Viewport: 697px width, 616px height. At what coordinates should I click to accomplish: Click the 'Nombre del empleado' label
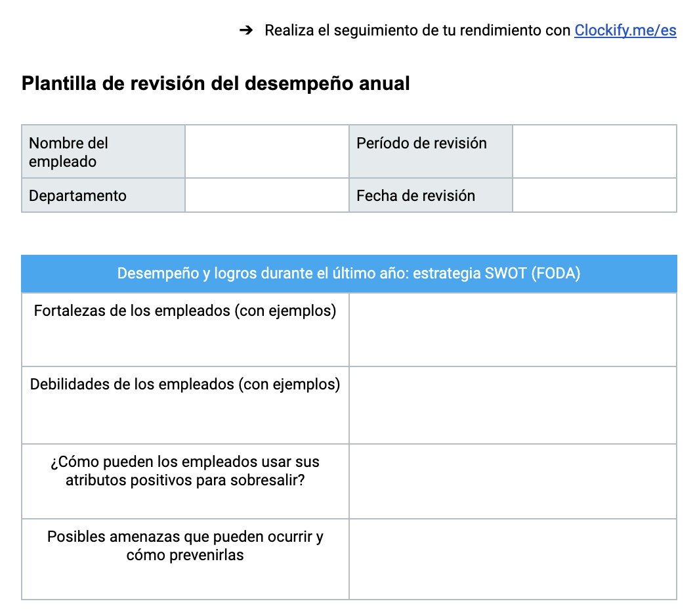point(68,152)
